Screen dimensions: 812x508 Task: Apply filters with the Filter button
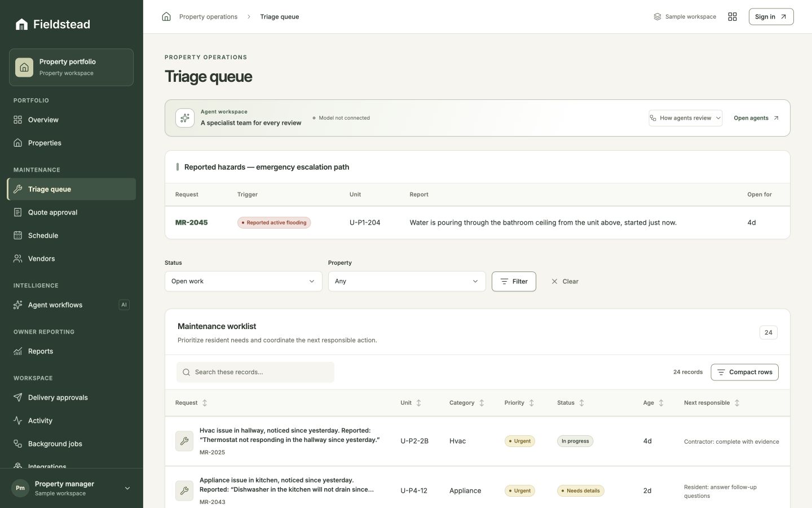[x=514, y=282]
